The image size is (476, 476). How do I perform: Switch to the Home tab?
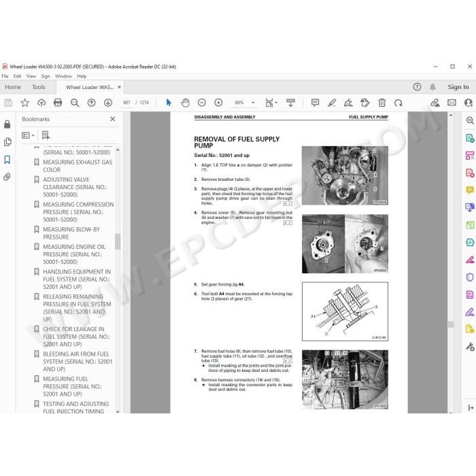[13, 87]
